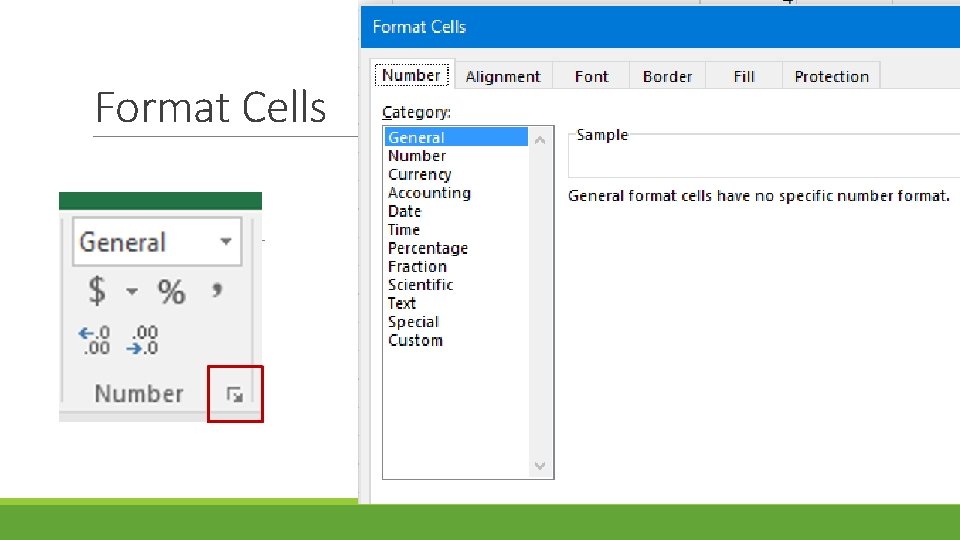The height and width of the screenshot is (540, 960).
Task: Open the Protection tab
Action: [x=831, y=77]
